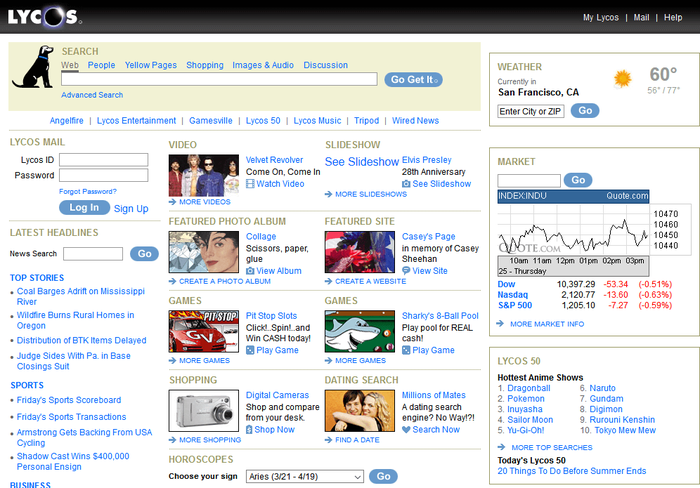This screenshot has width=700, height=488.
Task: Expand More Top Searches
Action: click(550, 447)
